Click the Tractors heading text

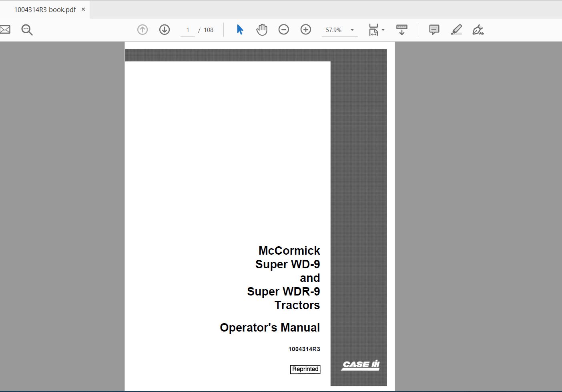point(297,305)
